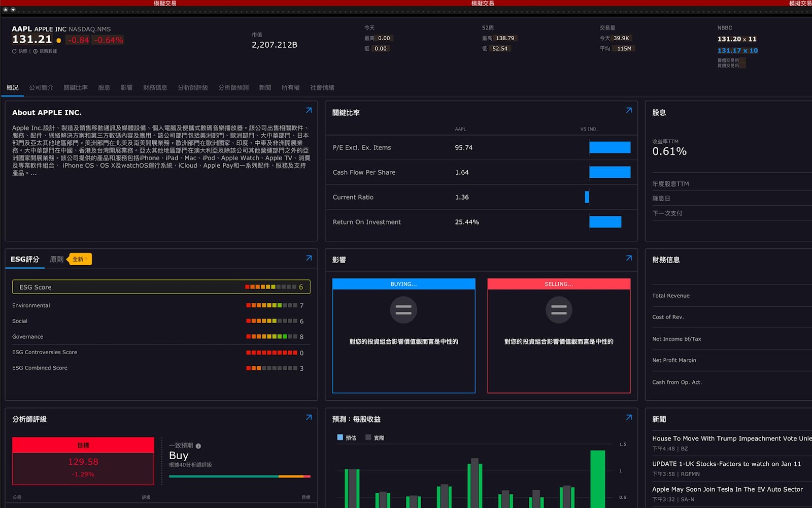Click the tall green EPS forecast bar

pos(598,479)
